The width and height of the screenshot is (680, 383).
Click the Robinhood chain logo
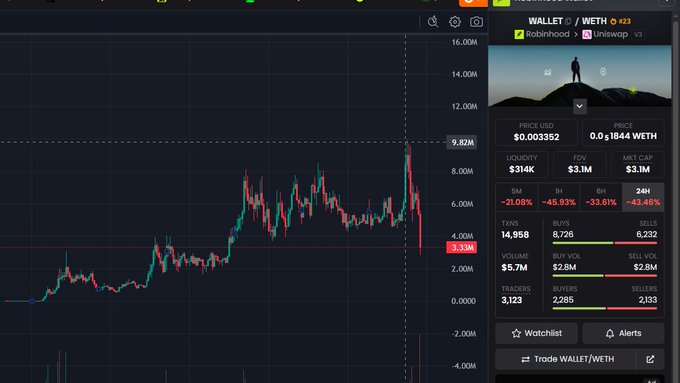pyautogui.click(x=519, y=34)
